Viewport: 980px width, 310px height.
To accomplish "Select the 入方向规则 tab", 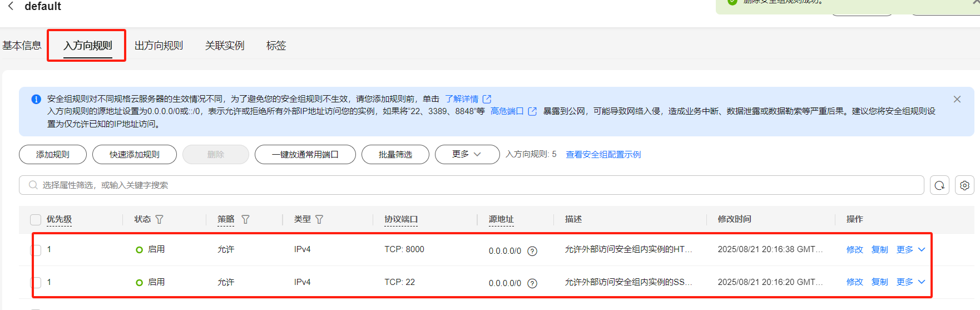I will point(88,46).
